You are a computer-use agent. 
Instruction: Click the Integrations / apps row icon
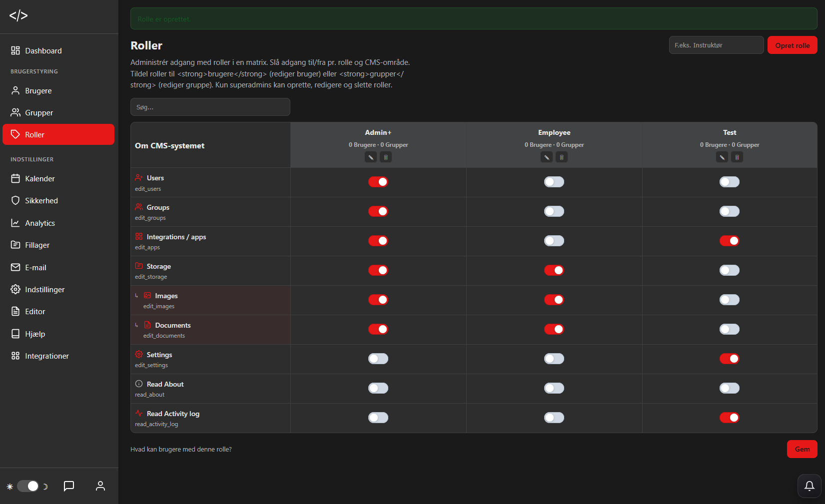[139, 236]
